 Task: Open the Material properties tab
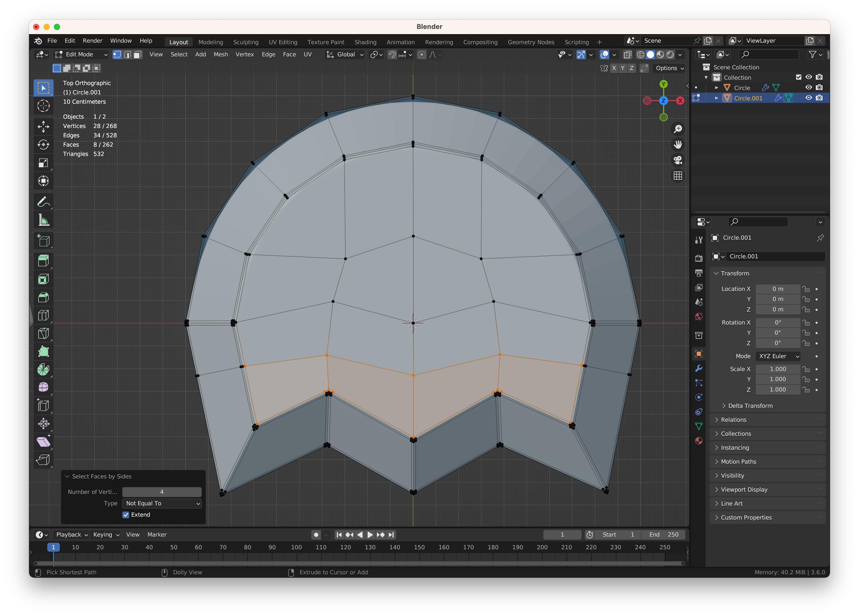[699, 441]
